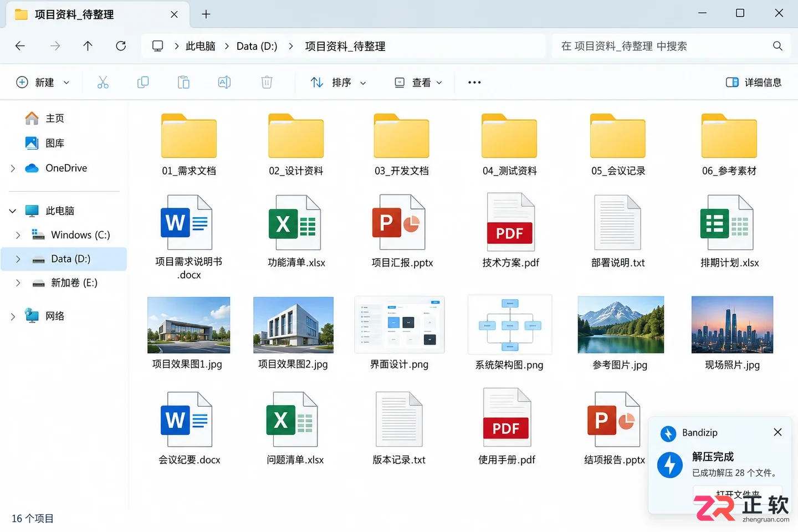Open the See more ellipsis menu
The image size is (798, 532).
pyautogui.click(x=474, y=83)
